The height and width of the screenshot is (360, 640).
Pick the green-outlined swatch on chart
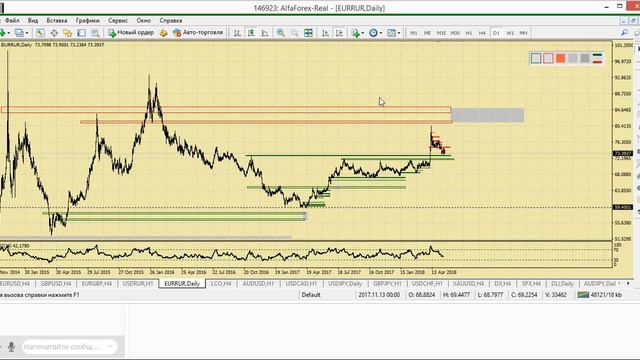click(x=536, y=58)
